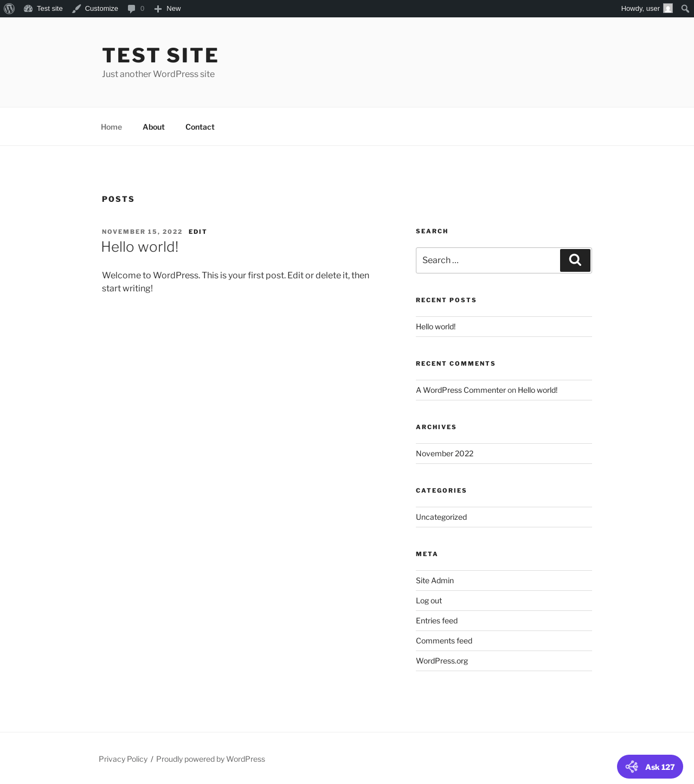Open the November 2022 archive
This screenshot has height=784, width=694.
[445, 454]
